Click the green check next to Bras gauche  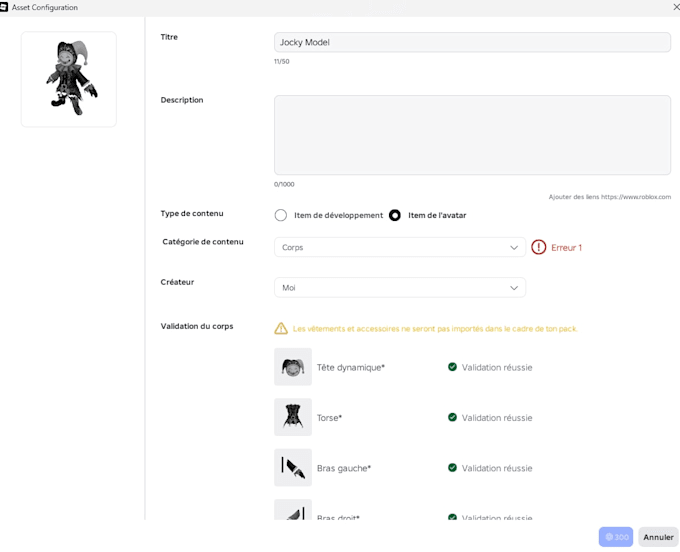[x=452, y=467]
